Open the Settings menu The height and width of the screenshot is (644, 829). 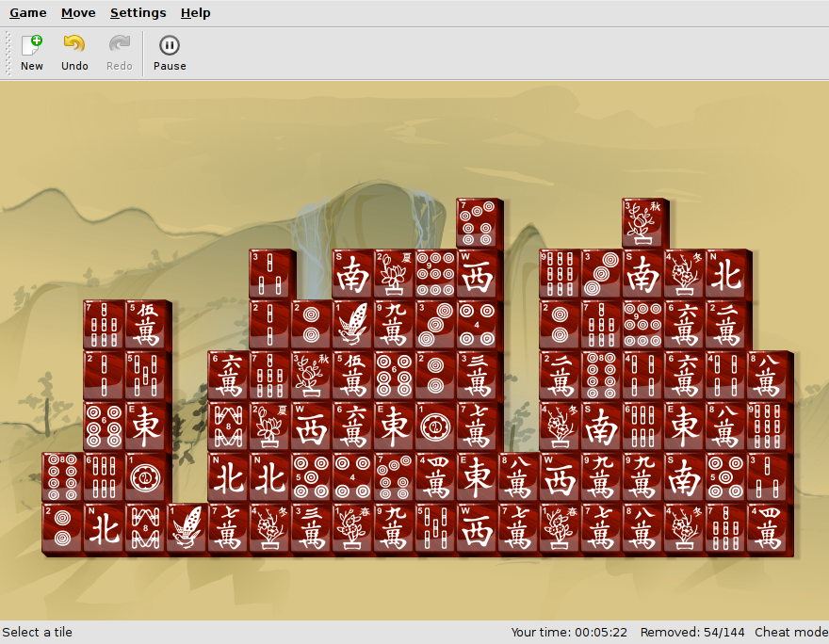coord(138,13)
